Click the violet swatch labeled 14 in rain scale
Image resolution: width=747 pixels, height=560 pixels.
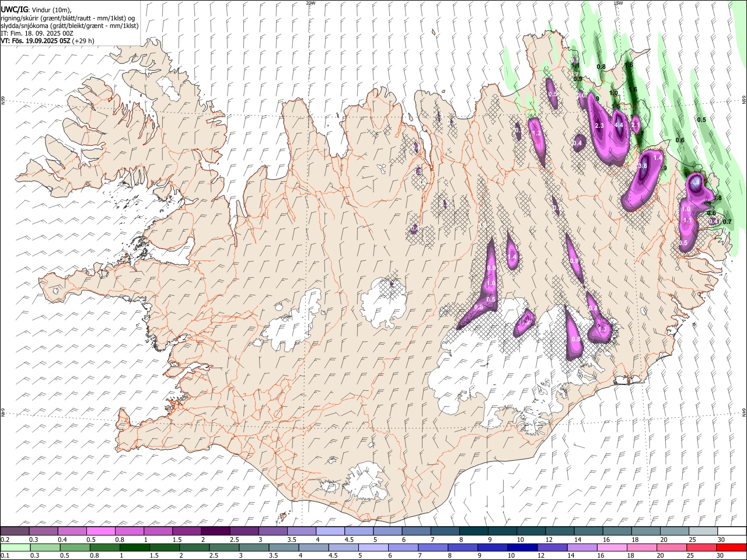(582, 548)
